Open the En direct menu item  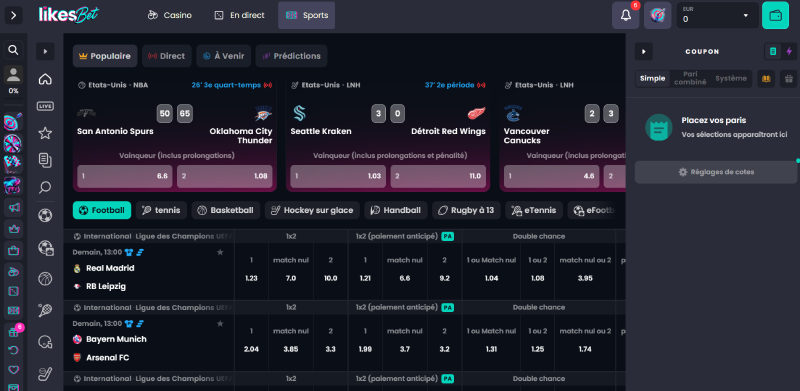pos(239,15)
